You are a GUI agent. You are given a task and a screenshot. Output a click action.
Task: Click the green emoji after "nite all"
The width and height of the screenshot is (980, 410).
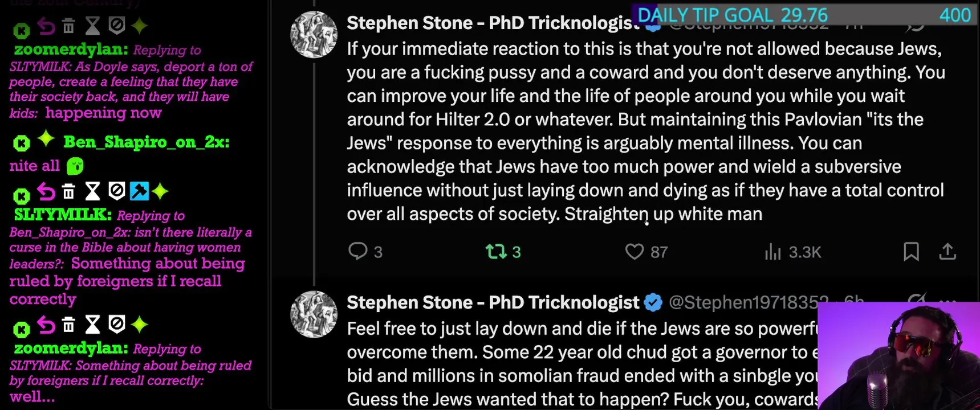[x=75, y=166]
